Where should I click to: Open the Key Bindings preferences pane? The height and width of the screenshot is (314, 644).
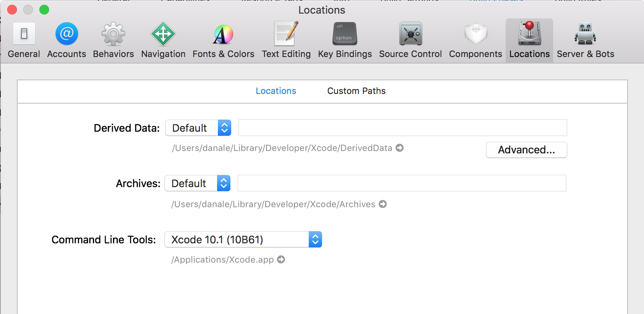coord(345,41)
